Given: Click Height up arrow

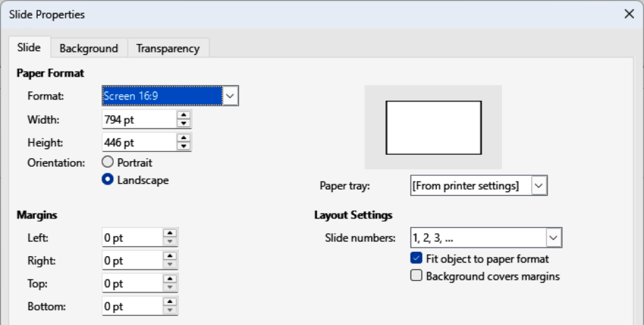Looking at the screenshot, I should (x=184, y=138).
